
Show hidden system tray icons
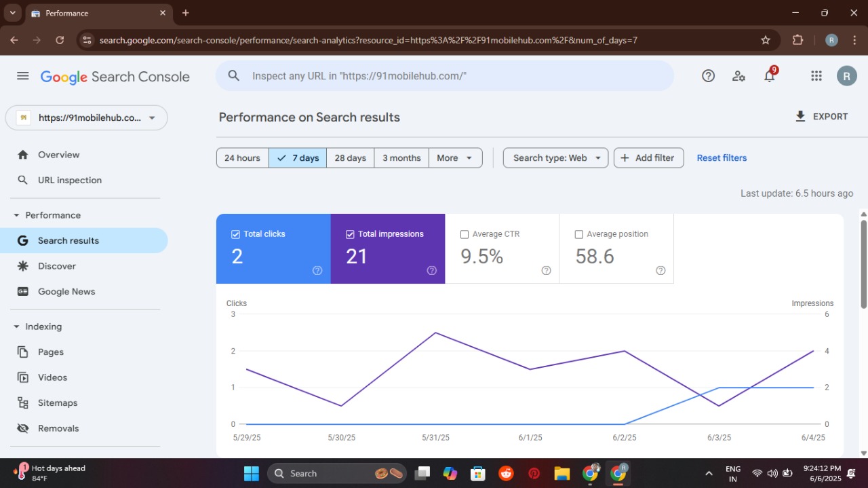[709, 473]
